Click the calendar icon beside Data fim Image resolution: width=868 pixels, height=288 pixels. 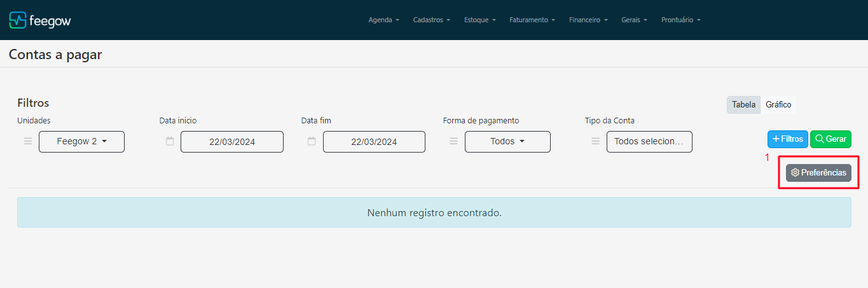coord(312,141)
